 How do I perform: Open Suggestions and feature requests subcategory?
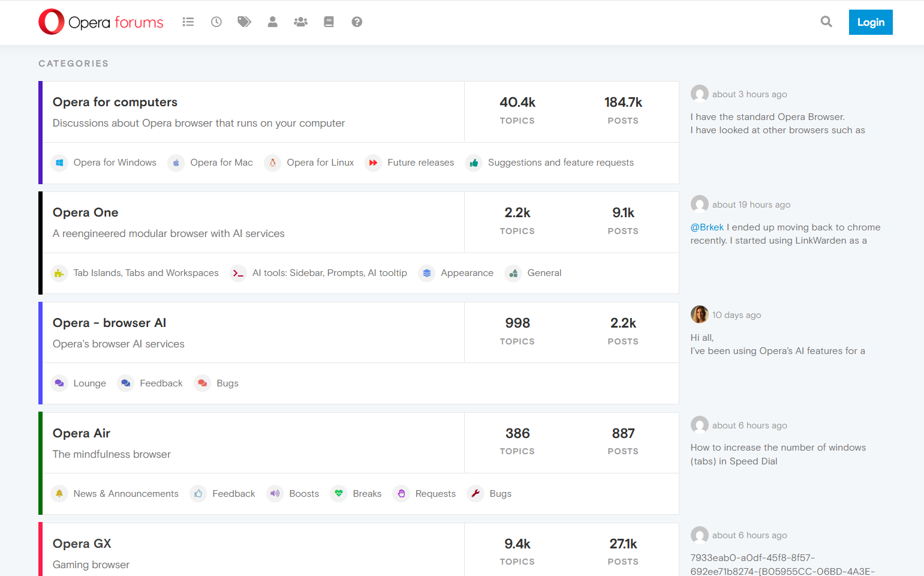[561, 163]
